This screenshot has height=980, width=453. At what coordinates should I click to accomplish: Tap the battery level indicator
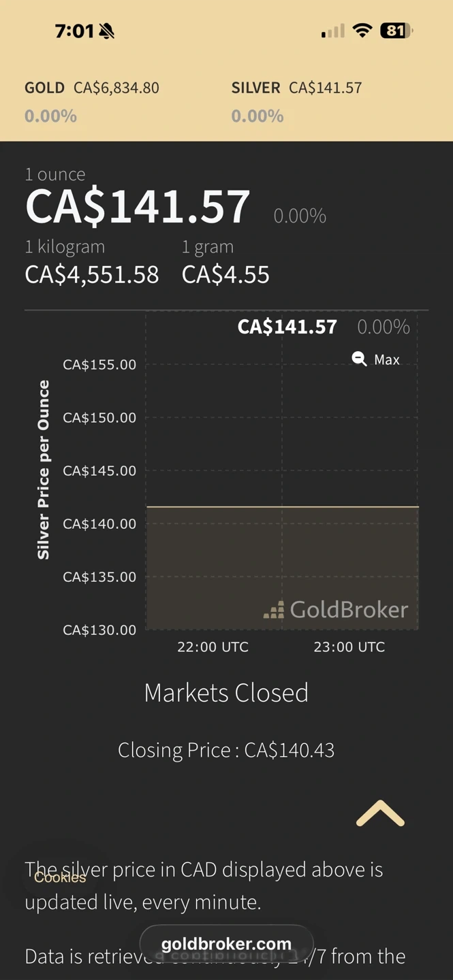pyautogui.click(x=396, y=31)
